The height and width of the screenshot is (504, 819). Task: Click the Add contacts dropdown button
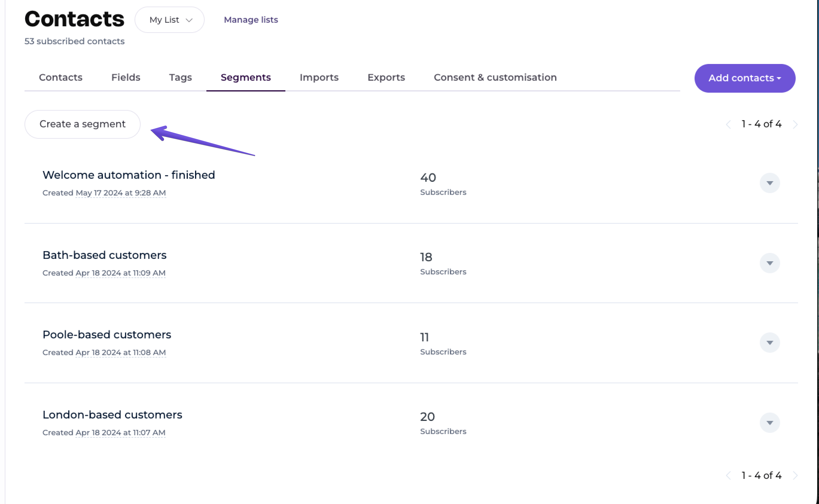[x=744, y=78]
